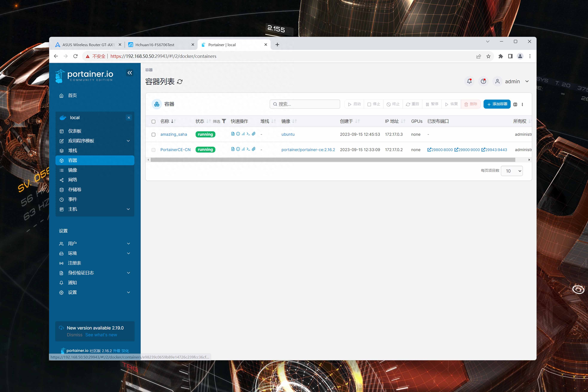Image resolution: width=588 pixels, height=392 pixels.
Task: Open published port 29800:8000 link
Action: click(440, 150)
